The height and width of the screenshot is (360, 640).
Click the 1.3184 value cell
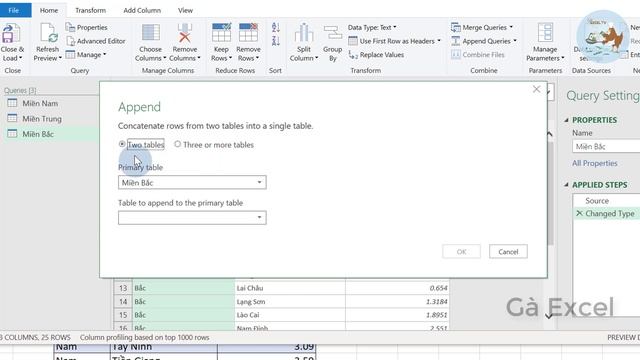(x=397, y=302)
